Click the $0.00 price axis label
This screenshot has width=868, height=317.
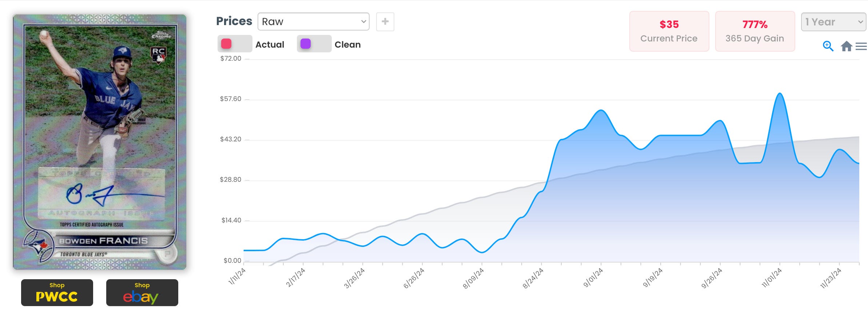tap(232, 261)
